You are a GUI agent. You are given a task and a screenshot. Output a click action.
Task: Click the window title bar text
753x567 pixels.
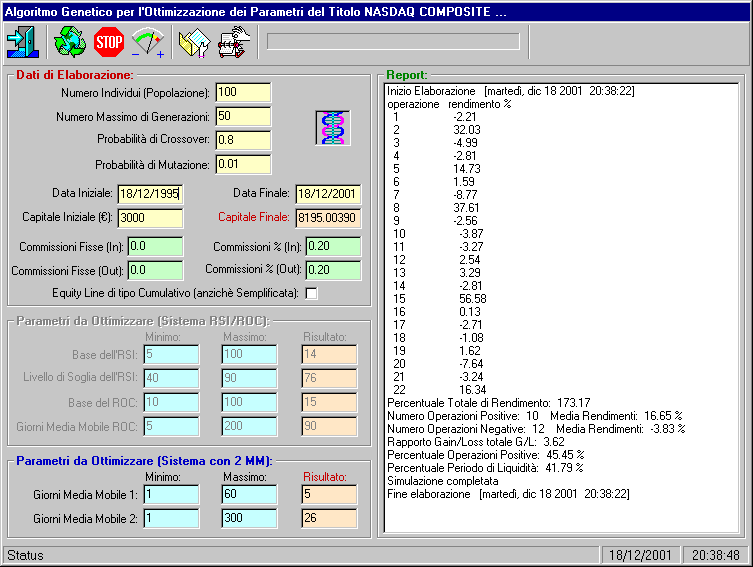tap(255, 12)
